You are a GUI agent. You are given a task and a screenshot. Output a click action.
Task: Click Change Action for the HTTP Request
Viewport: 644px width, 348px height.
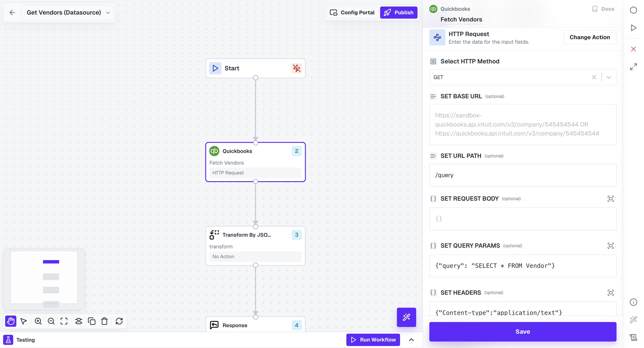coord(590,37)
